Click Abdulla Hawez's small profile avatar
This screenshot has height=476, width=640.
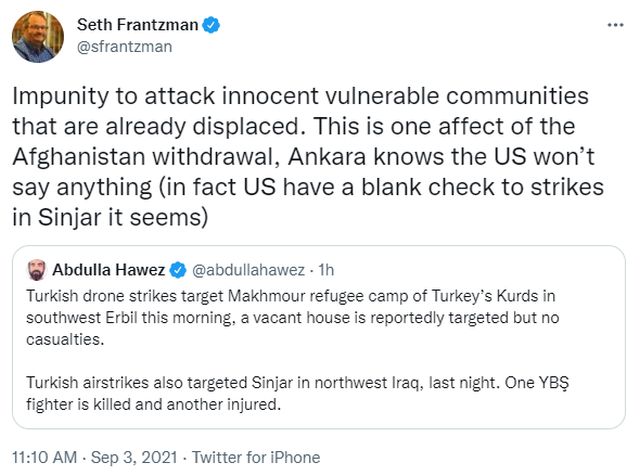click(35, 268)
